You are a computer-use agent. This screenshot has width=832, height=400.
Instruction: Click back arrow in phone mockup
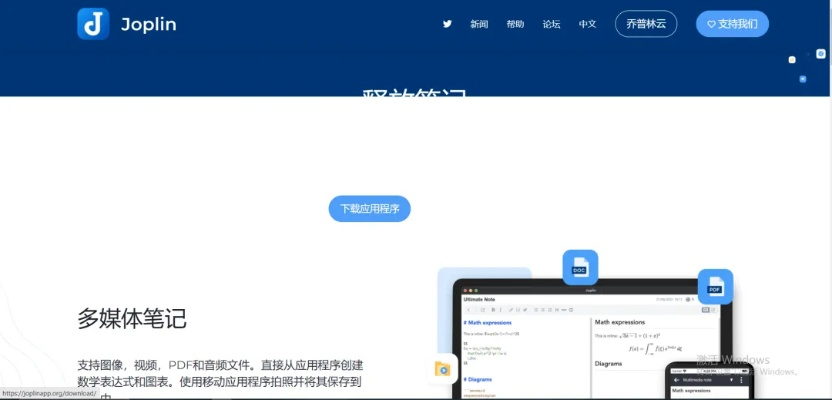(677, 380)
